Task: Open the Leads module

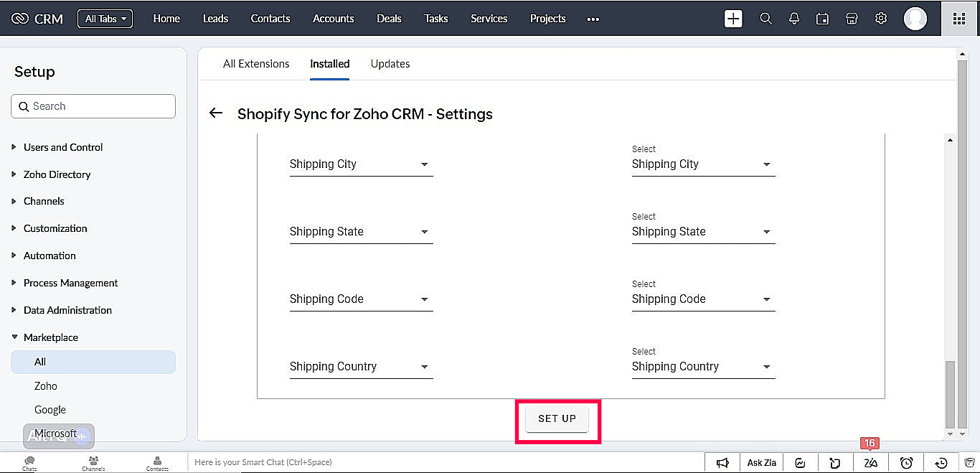Action: (x=215, y=19)
